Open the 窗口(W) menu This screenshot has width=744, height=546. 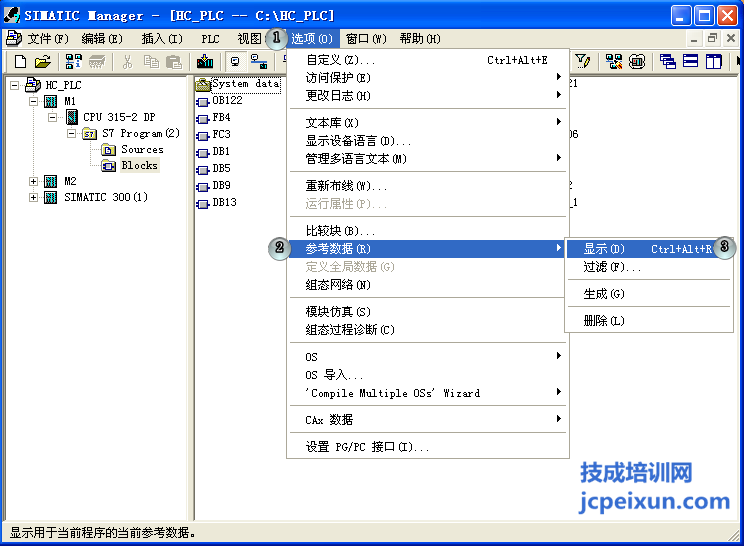pyautogui.click(x=366, y=38)
